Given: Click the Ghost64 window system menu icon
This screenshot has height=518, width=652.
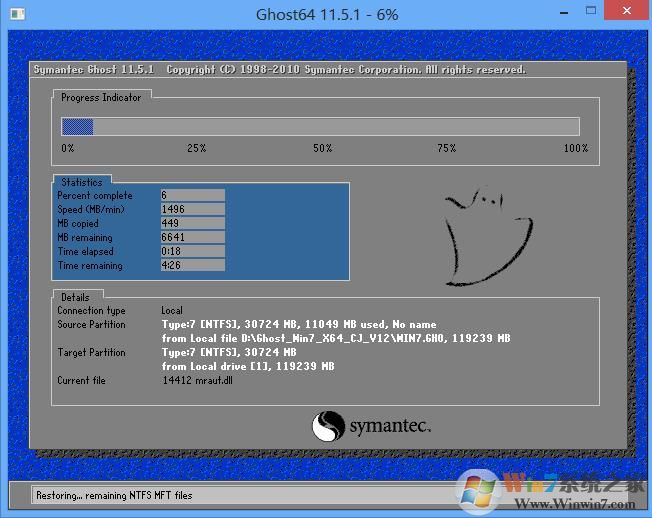Looking at the screenshot, I should pos(13,14).
